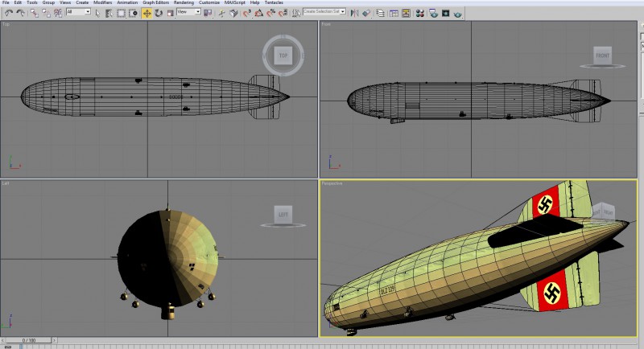Click the Use Pivot Point Center icon

tap(208, 13)
